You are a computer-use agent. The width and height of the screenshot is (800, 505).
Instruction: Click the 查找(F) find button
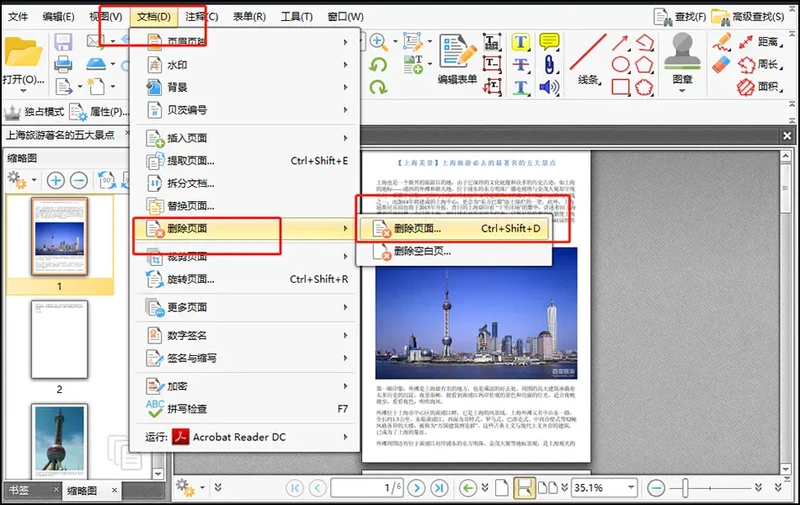680,16
